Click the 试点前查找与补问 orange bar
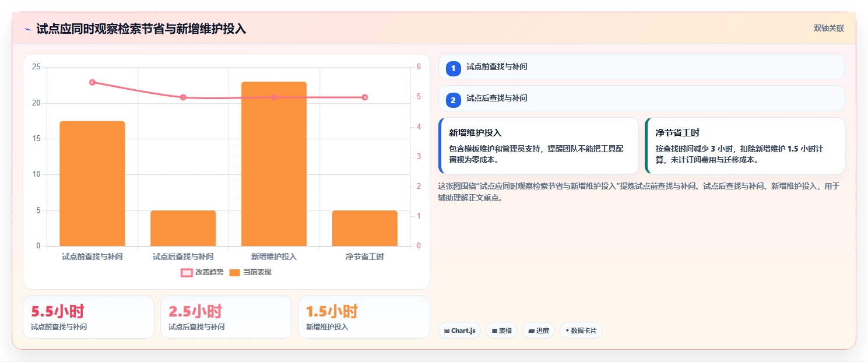Image resolution: width=868 pixels, height=362 pixels. pos(92,184)
